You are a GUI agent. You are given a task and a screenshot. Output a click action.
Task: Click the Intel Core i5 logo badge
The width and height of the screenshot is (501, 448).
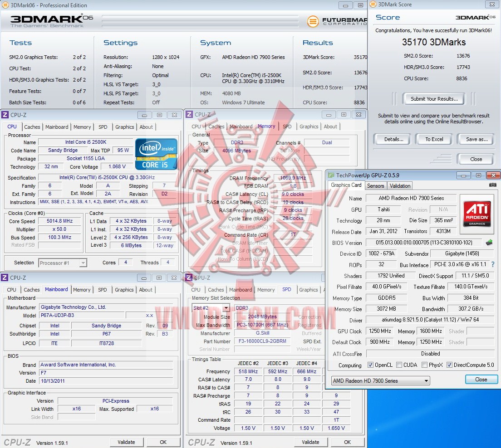point(156,154)
